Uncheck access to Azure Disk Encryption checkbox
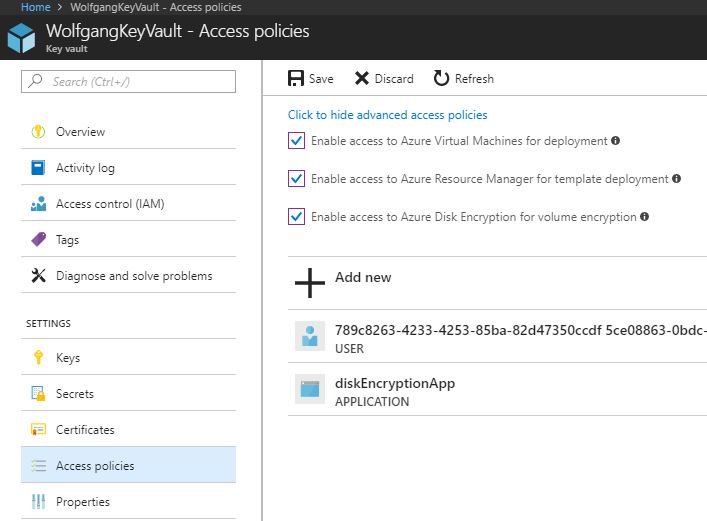The height and width of the screenshot is (521, 707). pyautogui.click(x=296, y=217)
